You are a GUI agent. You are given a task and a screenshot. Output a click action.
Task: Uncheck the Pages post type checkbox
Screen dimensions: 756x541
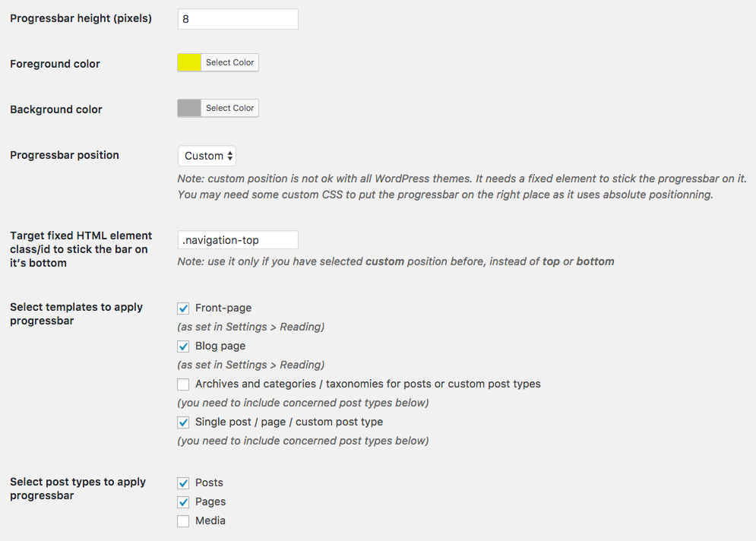click(x=183, y=502)
